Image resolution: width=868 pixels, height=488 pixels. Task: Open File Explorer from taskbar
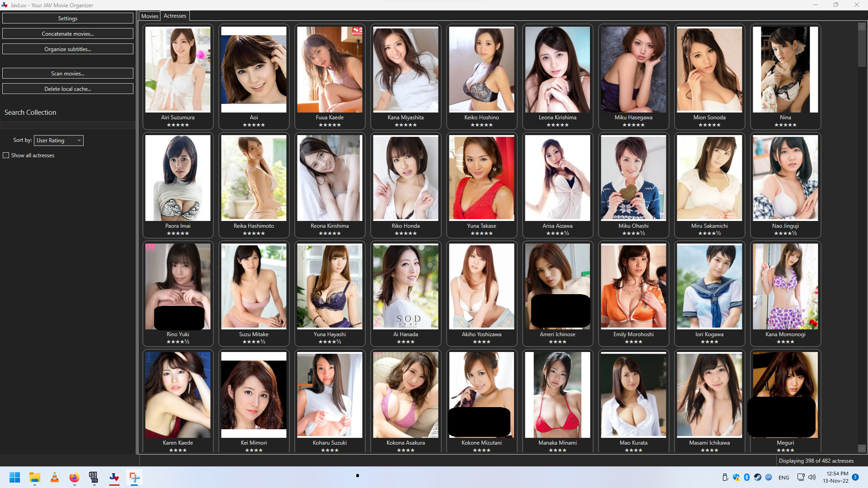click(x=35, y=477)
